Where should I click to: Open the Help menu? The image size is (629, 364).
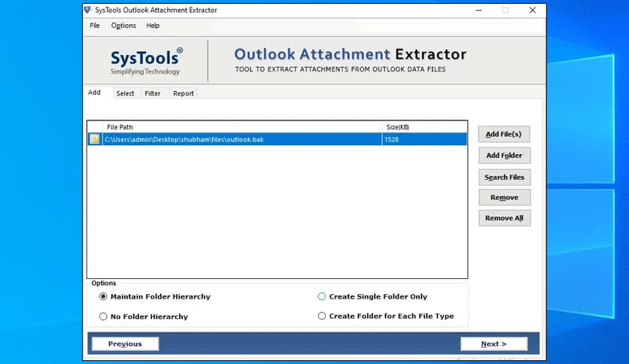pos(153,26)
